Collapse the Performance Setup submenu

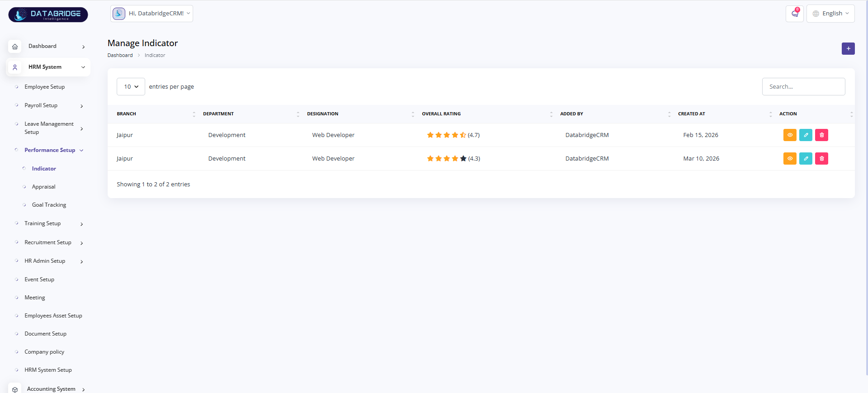[81, 150]
